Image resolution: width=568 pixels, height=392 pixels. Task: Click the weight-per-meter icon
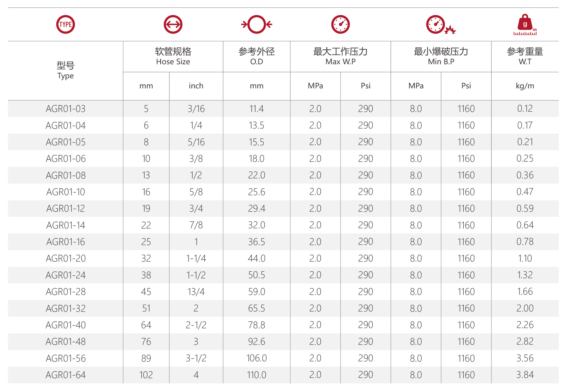(525, 24)
